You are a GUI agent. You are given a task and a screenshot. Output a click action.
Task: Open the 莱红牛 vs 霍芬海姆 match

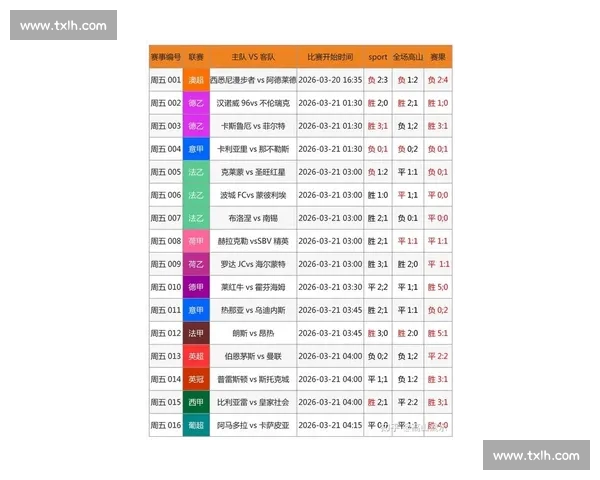click(x=252, y=287)
